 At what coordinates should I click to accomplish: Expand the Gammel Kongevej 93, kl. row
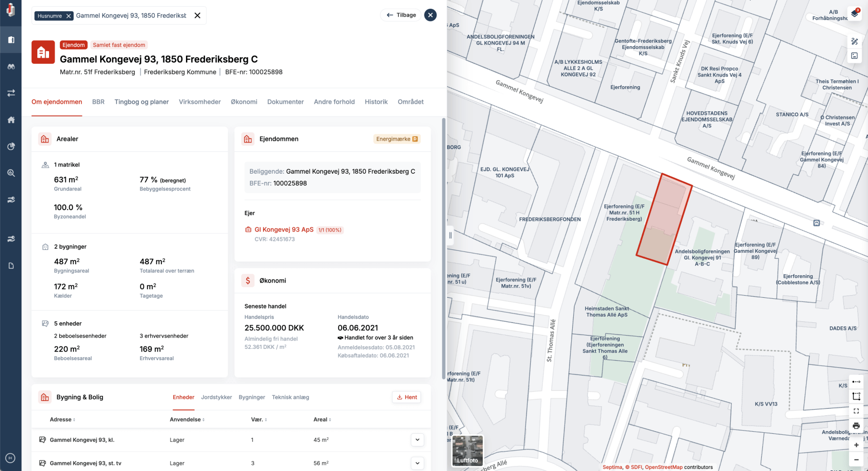pos(417,440)
